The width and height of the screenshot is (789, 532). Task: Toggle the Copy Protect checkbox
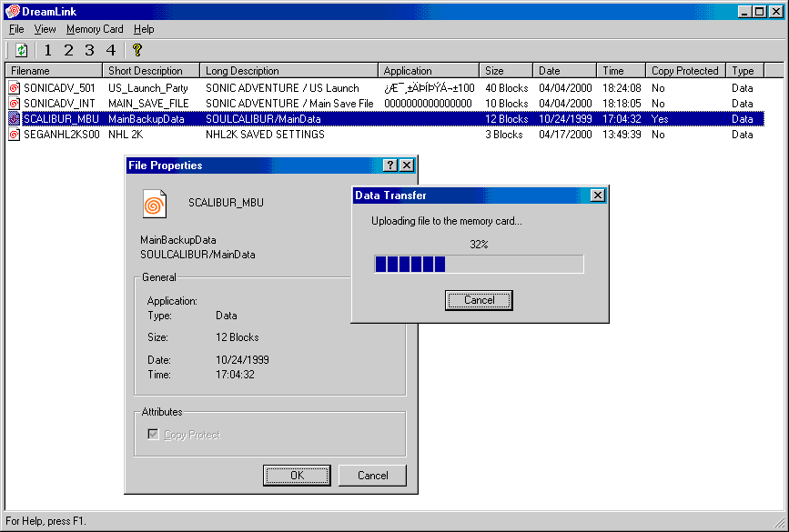(x=154, y=434)
